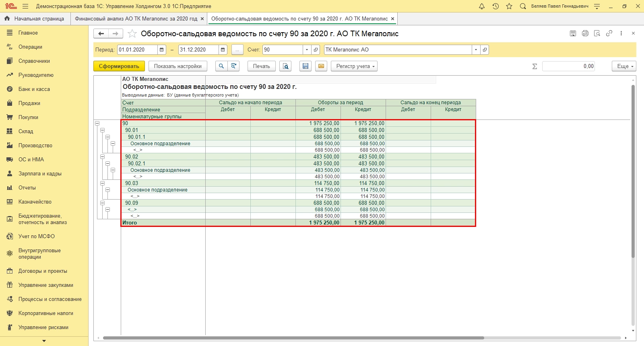Click the magnifier find icon in report toolbar
This screenshot has width=644, height=346.
[221, 66]
